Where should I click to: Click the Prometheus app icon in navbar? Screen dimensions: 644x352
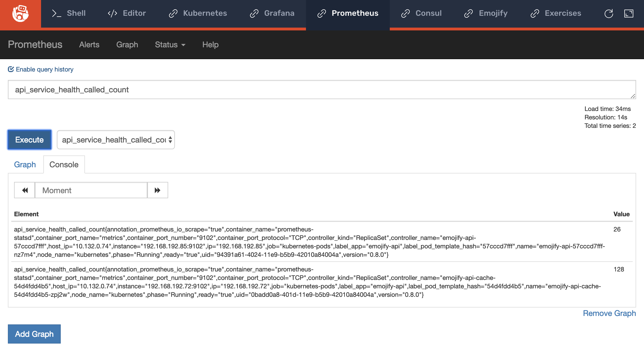coord(322,13)
